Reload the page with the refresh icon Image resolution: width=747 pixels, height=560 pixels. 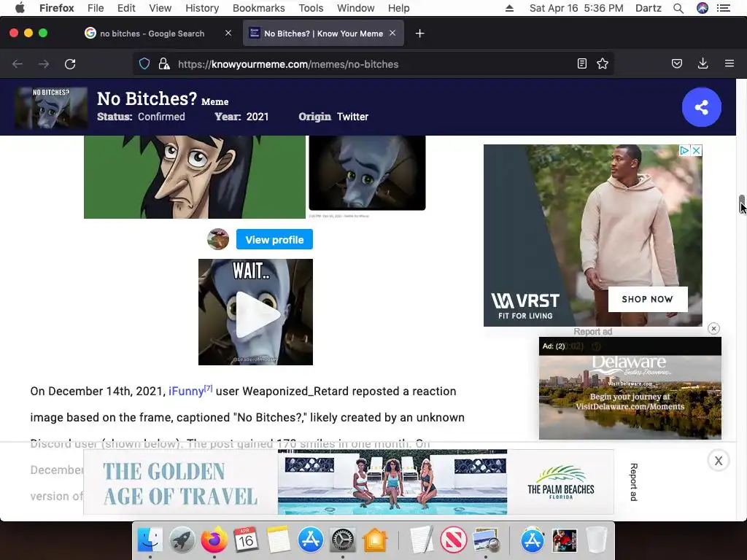point(70,64)
